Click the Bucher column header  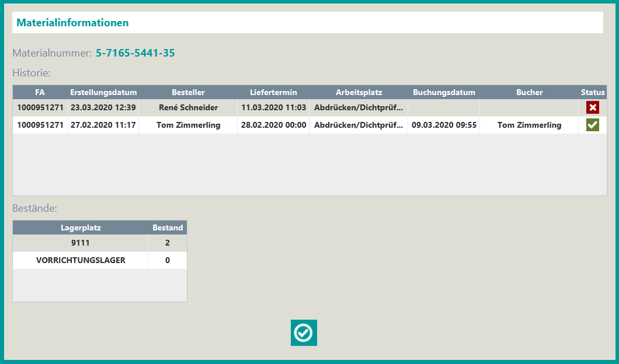point(529,92)
